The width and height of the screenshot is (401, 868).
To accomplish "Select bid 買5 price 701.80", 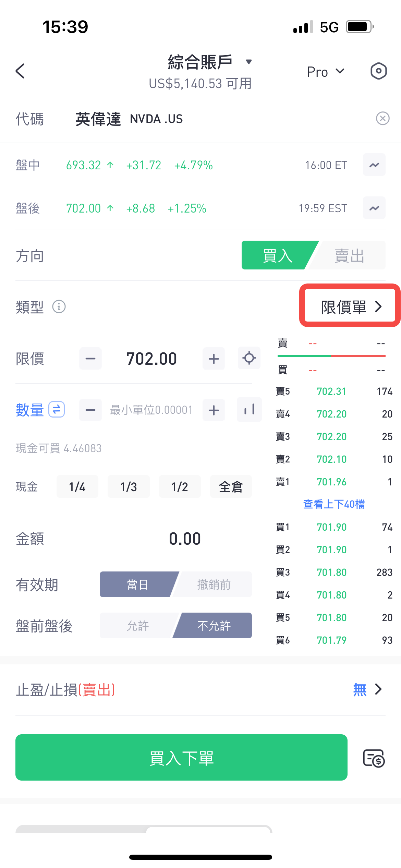I will click(331, 617).
